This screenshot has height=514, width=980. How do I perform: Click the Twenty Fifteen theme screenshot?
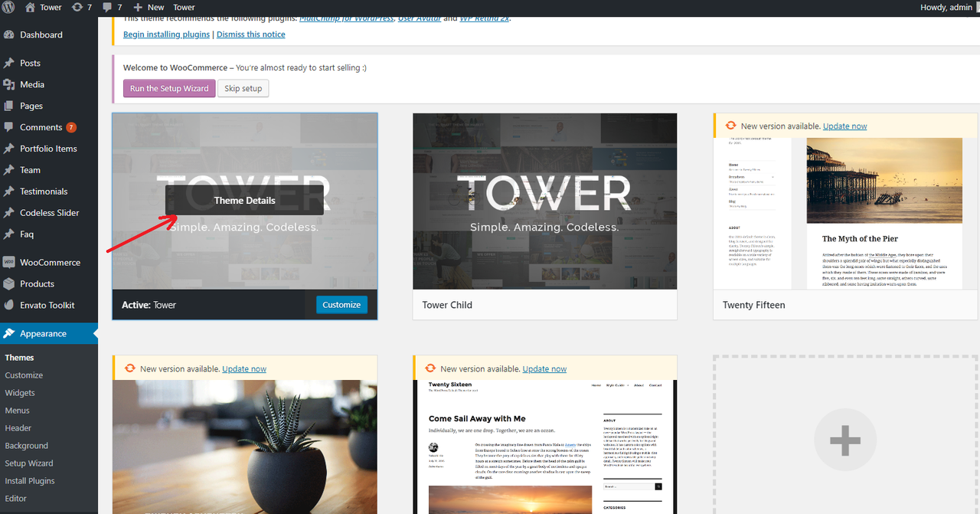coord(845,214)
